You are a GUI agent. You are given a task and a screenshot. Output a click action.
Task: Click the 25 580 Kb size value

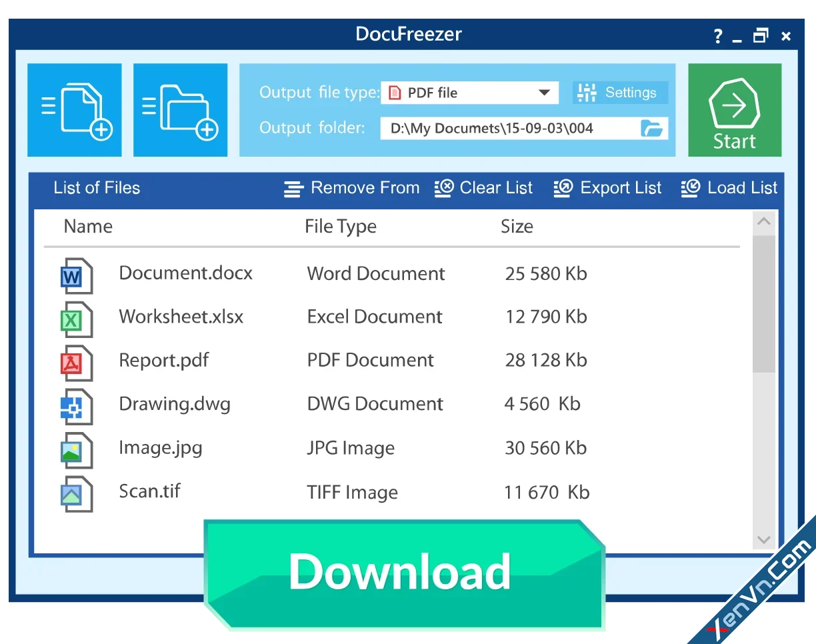(x=546, y=273)
